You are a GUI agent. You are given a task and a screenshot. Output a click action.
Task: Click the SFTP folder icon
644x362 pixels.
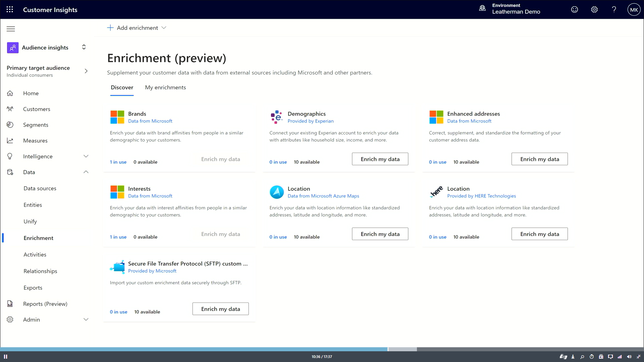[117, 267]
